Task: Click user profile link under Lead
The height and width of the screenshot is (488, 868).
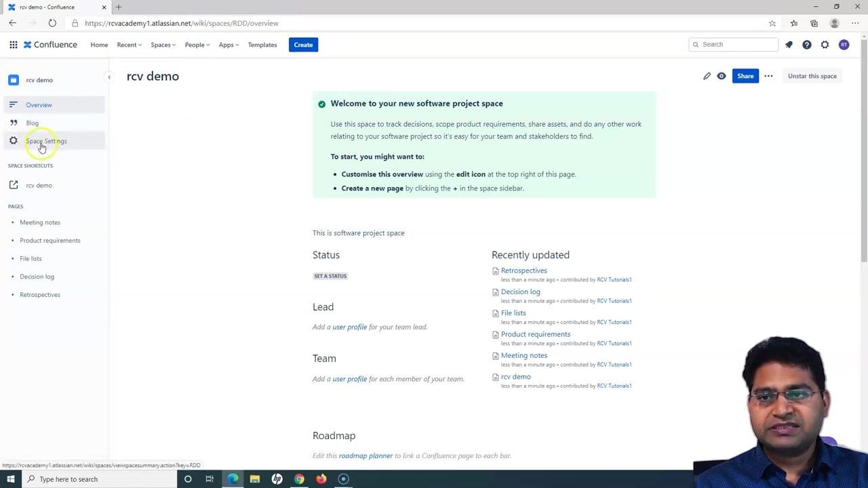Action: 349,327
